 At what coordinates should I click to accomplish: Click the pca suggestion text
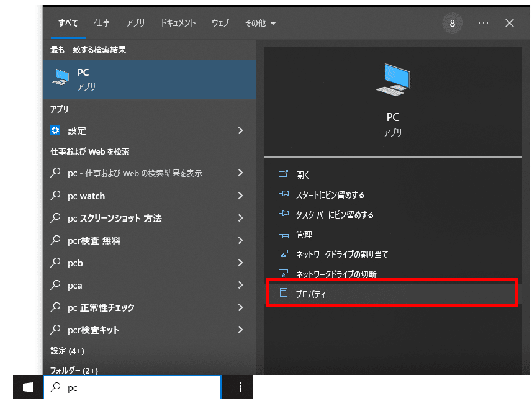[x=75, y=286]
